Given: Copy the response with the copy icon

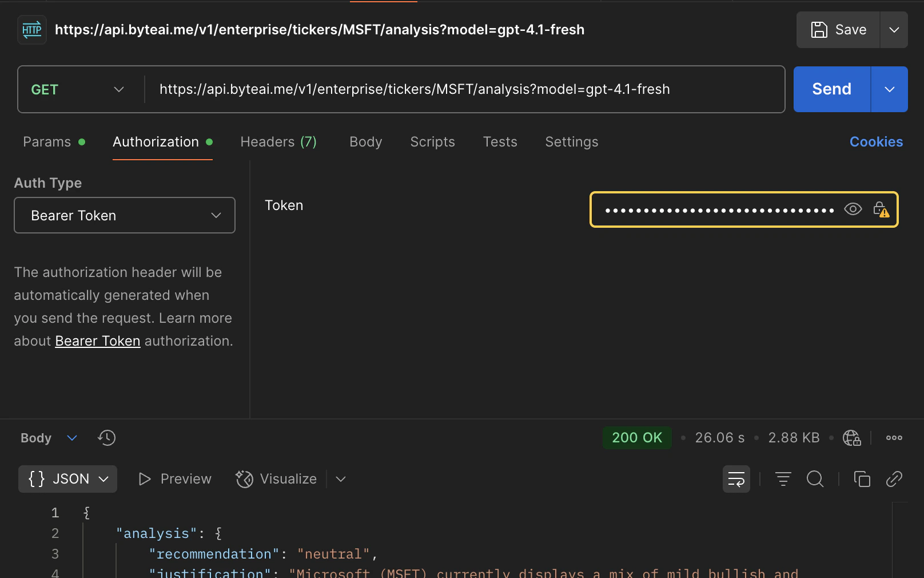Looking at the screenshot, I should click(862, 479).
